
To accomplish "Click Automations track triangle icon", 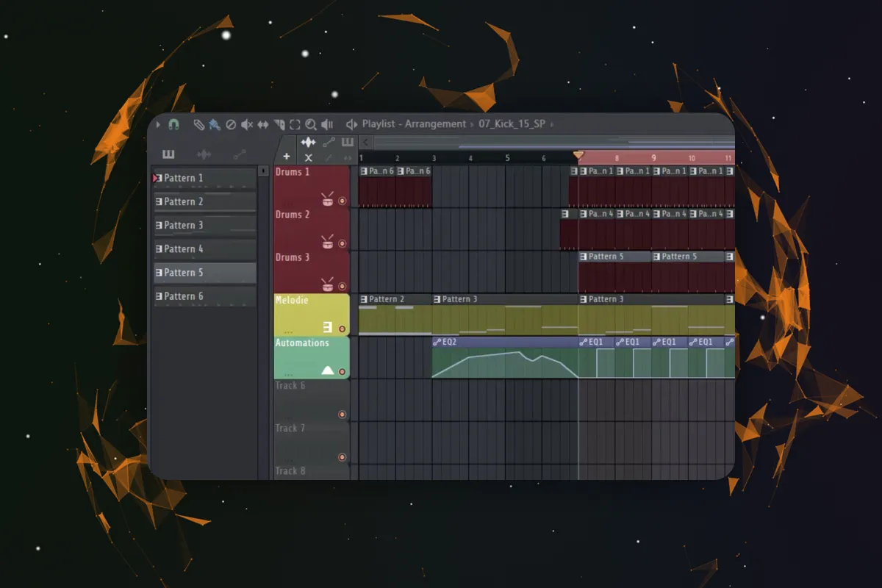I will tap(328, 370).
